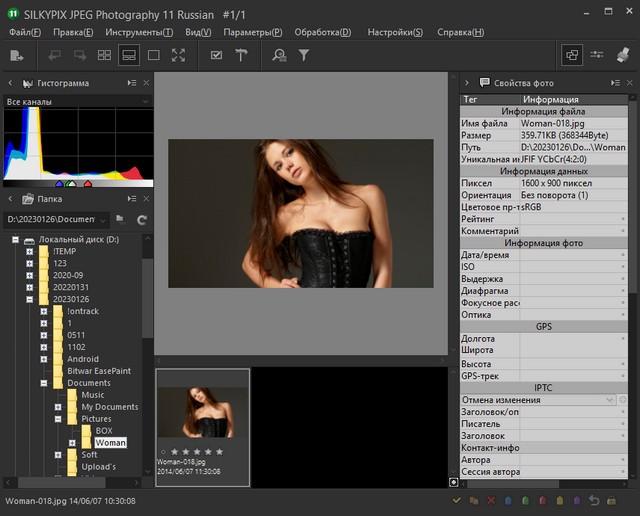Click the print icon in toolbar
Image resolution: width=640 pixels, height=516 pixels.
(622, 56)
